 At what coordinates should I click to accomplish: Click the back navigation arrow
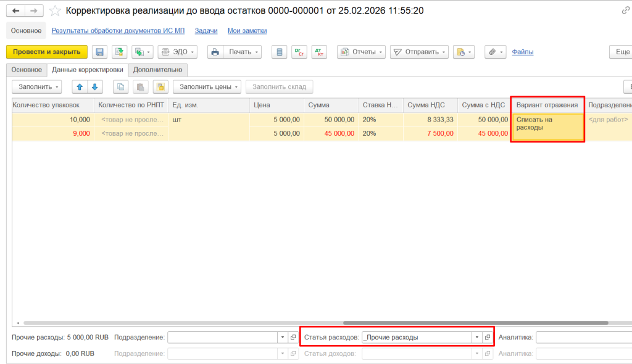click(15, 11)
